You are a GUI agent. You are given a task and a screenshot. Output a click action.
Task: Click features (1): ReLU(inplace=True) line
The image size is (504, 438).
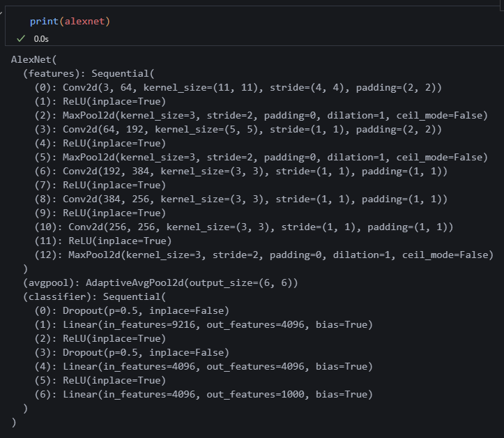(x=100, y=101)
